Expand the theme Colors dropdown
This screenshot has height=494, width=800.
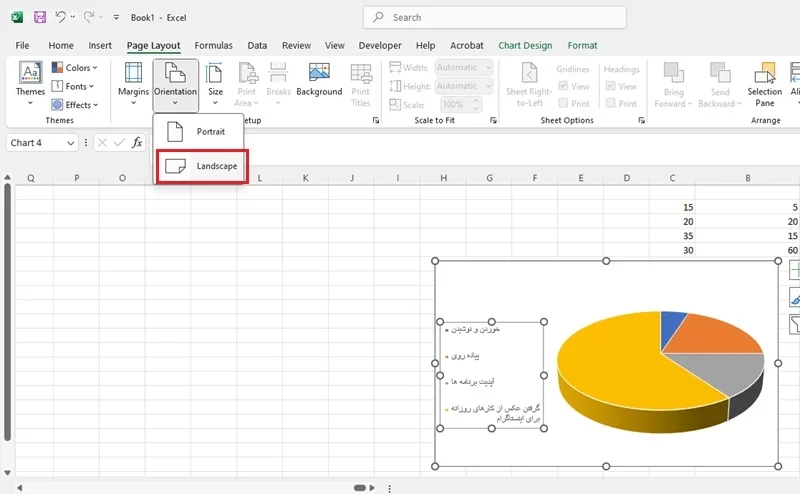coord(76,68)
